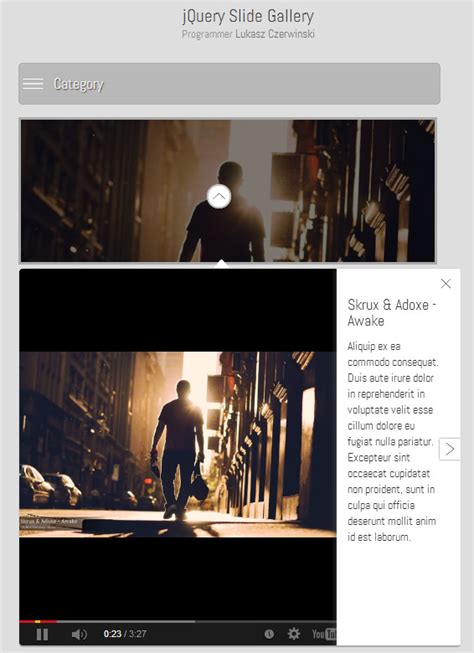This screenshot has width=474, height=653.
Task: Open the video settings gear
Action: tap(294, 634)
